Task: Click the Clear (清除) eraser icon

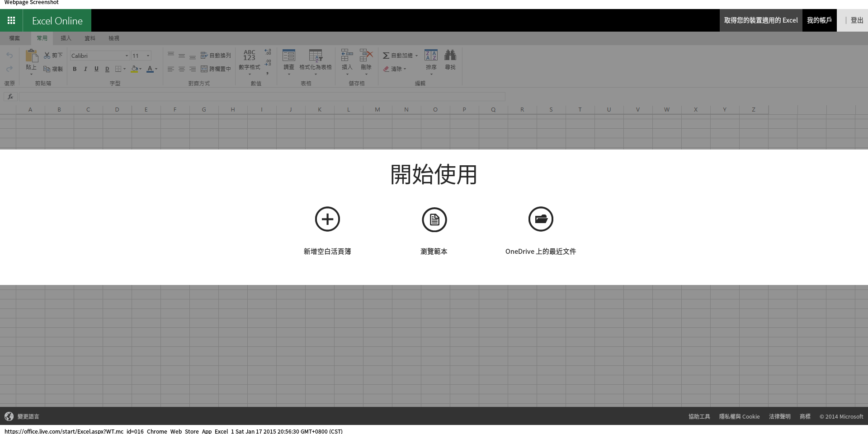Action: pos(386,69)
